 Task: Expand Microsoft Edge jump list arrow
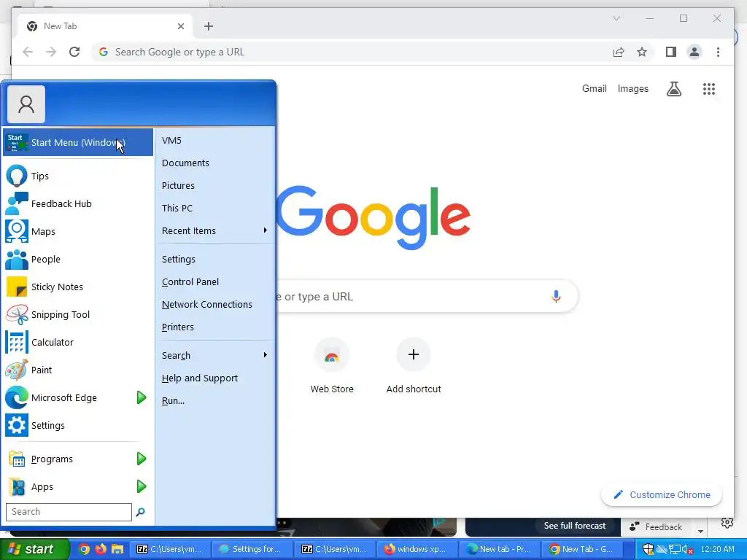(x=142, y=397)
